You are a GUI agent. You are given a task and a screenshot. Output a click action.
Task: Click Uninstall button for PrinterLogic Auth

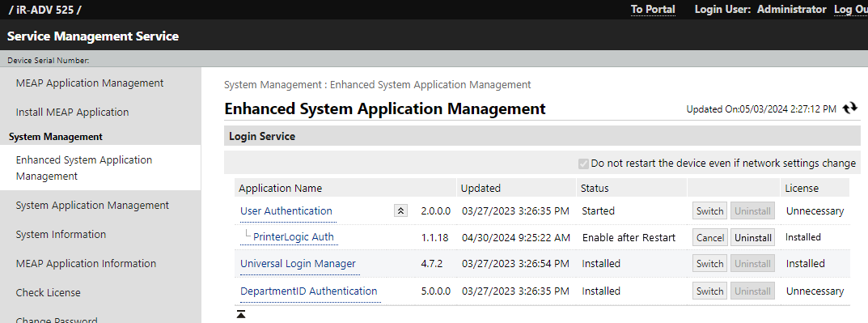tap(753, 237)
